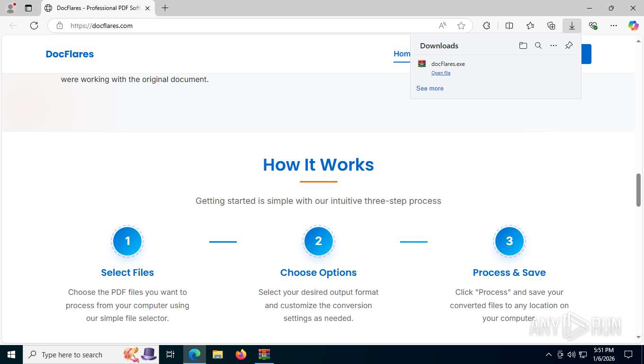The width and height of the screenshot is (644, 364).
Task: Click the volume speaker tray icon
Action: coord(572,355)
